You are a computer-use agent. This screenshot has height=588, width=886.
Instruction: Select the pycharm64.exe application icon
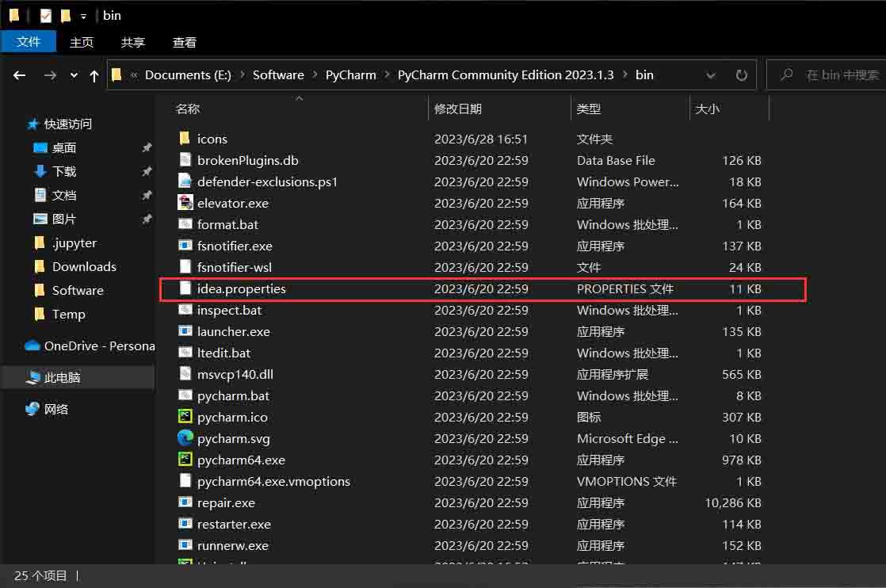[x=185, y=460]
